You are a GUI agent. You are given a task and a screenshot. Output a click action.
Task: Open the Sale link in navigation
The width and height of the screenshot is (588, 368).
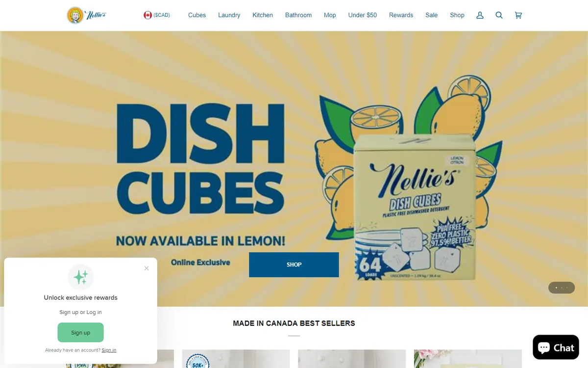pyautogui.click(x=432, y=15)
